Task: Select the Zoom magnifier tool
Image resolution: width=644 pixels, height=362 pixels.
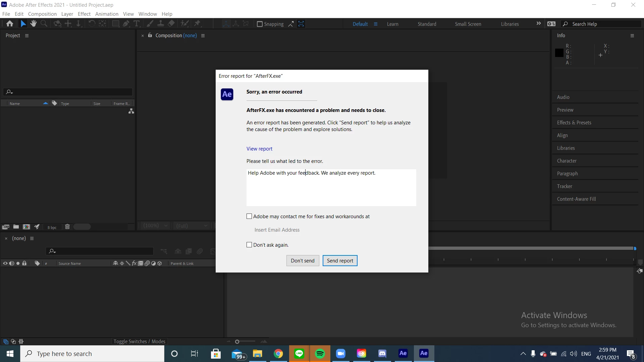Action: (44, 23)
